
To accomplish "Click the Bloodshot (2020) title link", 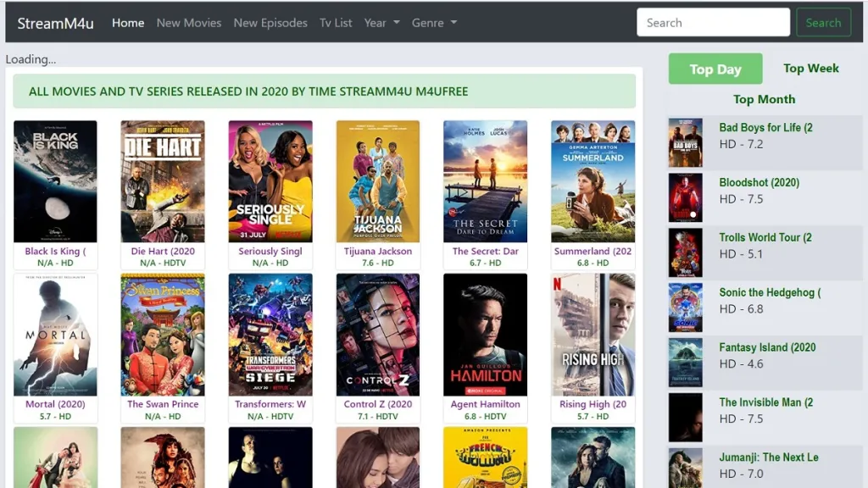I will [759, 183].
